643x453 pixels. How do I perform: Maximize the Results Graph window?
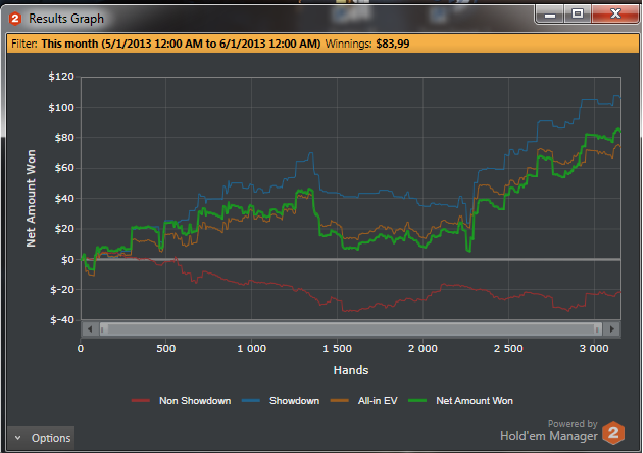pyautogui.click(x=578, y=14)
